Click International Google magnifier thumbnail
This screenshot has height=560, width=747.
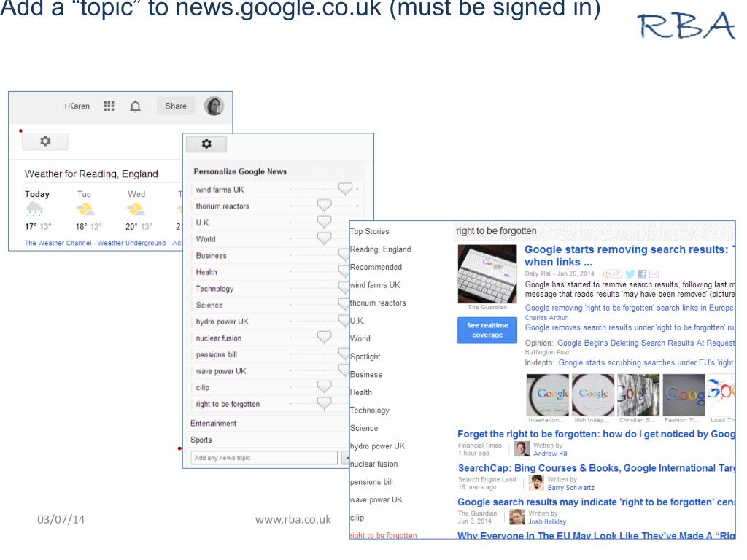547,395
